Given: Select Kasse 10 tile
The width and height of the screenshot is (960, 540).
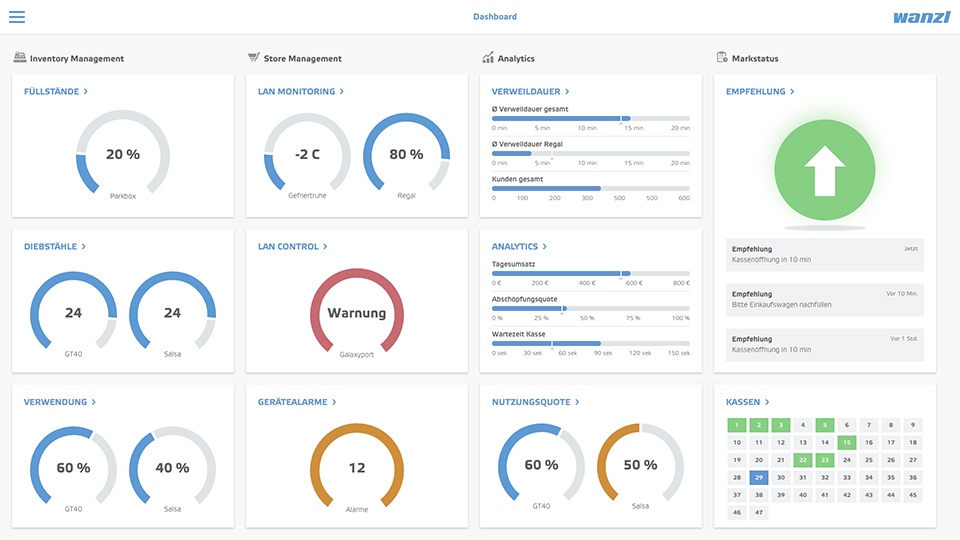Looking at the screenshot, I should pos(737,442).
